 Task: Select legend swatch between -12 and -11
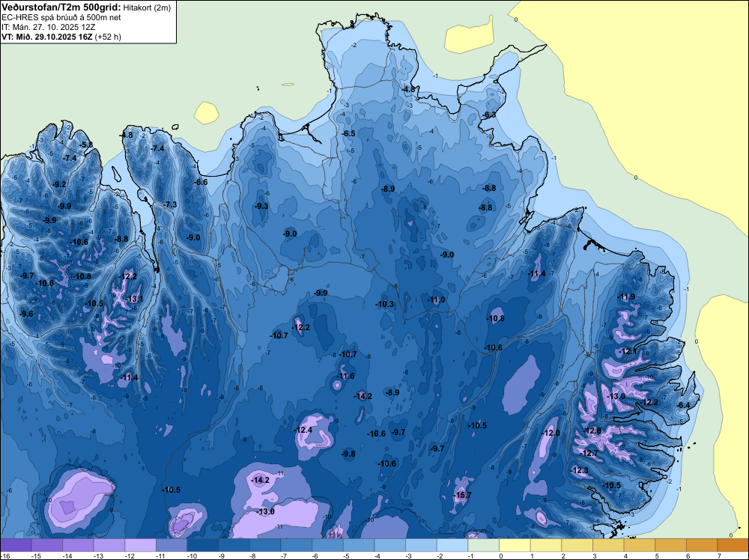pyautogui.click(x=141, y=545)
